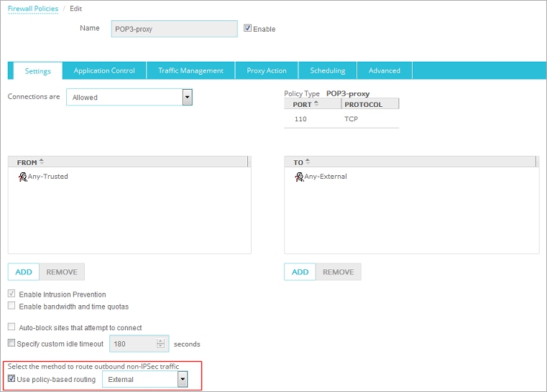Follow the Firewall Policies breadcrumb link

coord(33,9)
